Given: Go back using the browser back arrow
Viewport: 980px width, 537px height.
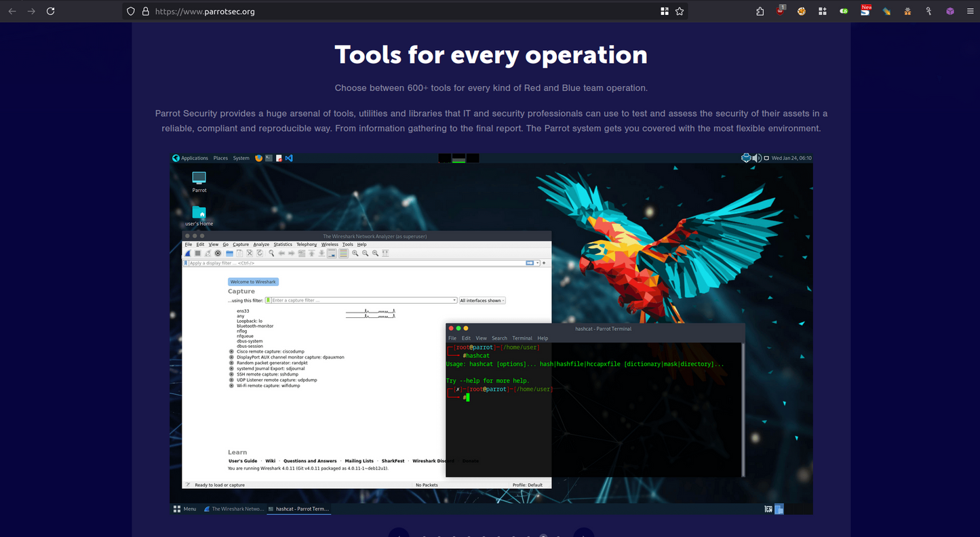Looking at the screenshot, I should coord(12,11).
